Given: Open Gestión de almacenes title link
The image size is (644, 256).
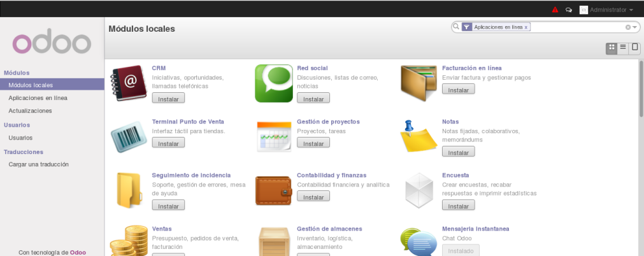Looking at the screenshot, I should (x=329, y=229).
